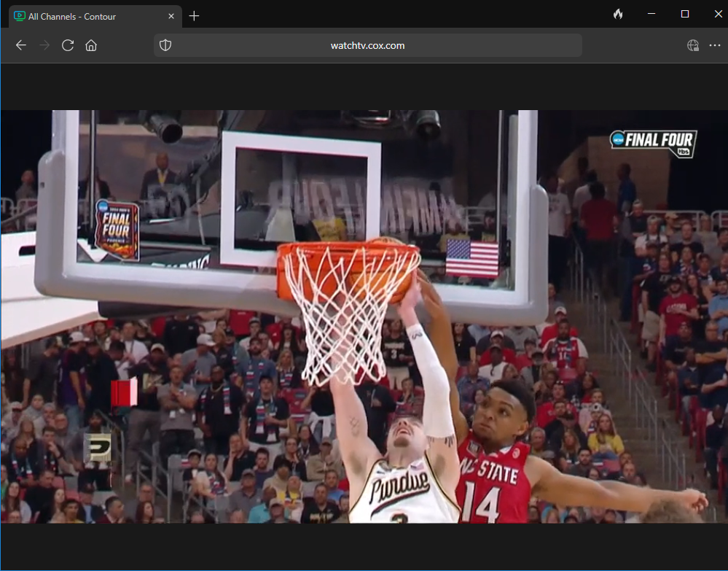
Task: Open the three-dot browser menu
Action: [715, 45]
